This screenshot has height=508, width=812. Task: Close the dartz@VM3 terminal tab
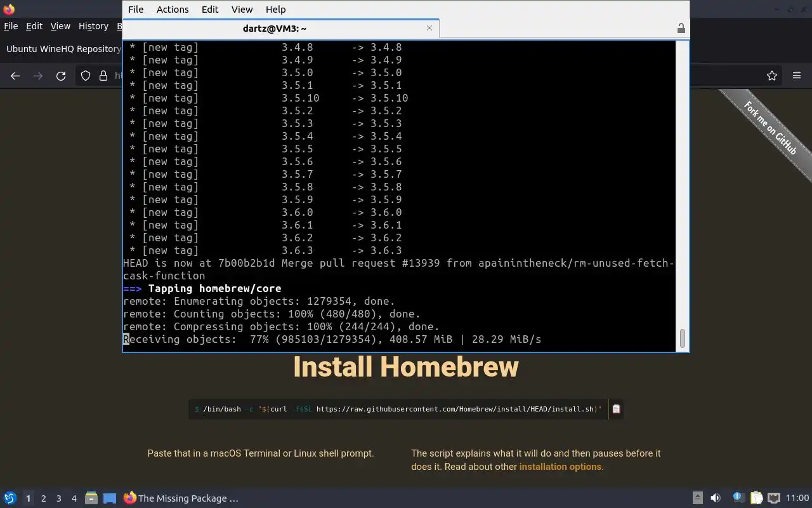(429, 28)
